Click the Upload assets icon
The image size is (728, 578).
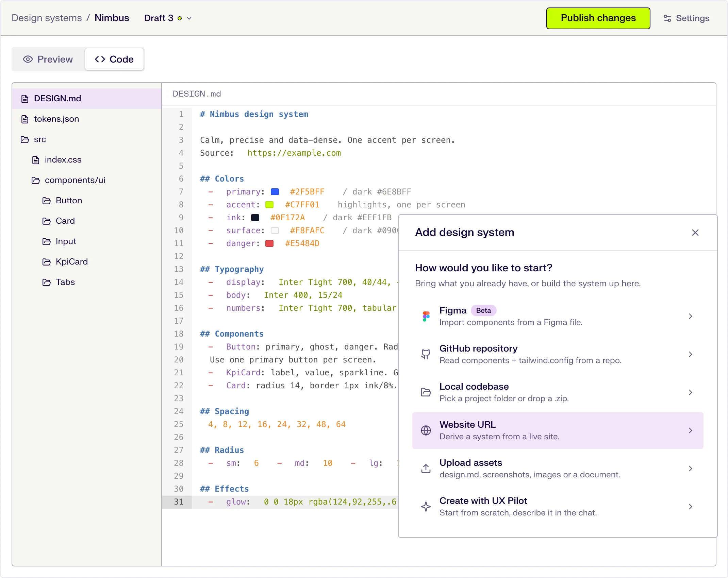click(426, 469)
